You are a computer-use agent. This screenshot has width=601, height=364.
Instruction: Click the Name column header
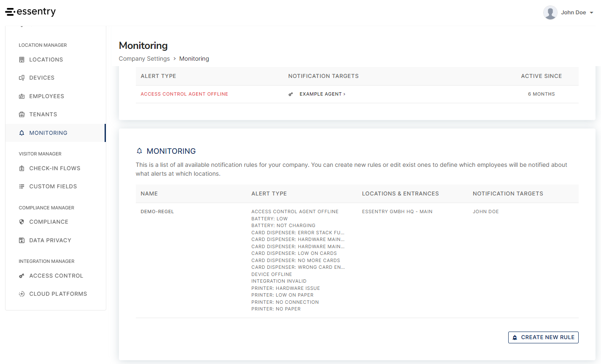pos(149,194)
